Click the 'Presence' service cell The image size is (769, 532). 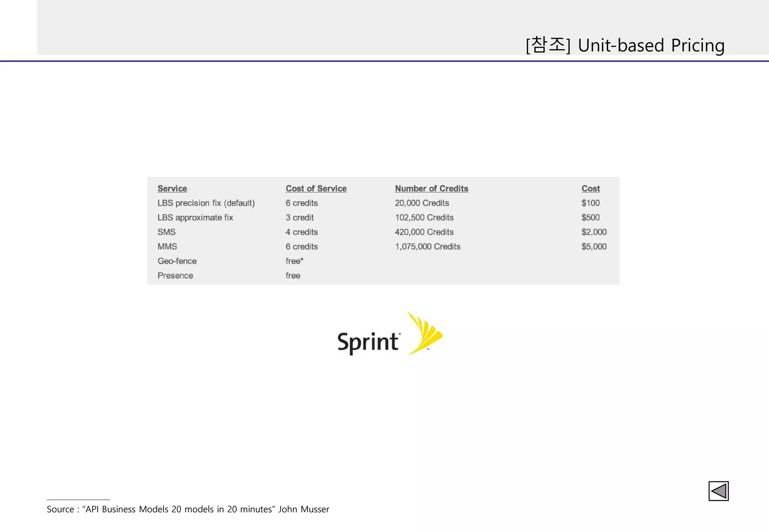coord(175,276)
